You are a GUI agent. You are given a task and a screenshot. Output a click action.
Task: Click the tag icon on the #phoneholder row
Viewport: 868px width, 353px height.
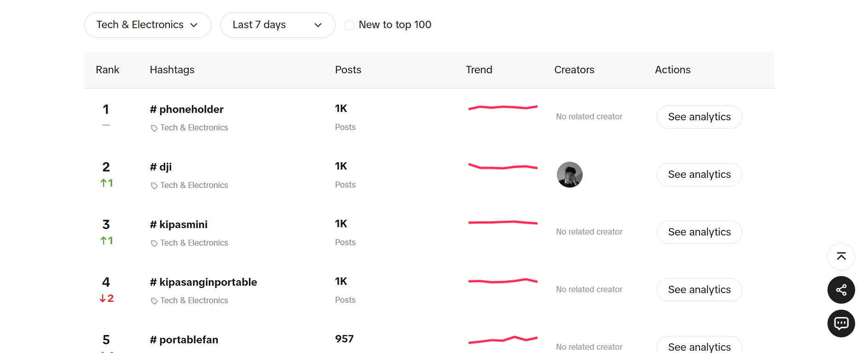[154, 128]
